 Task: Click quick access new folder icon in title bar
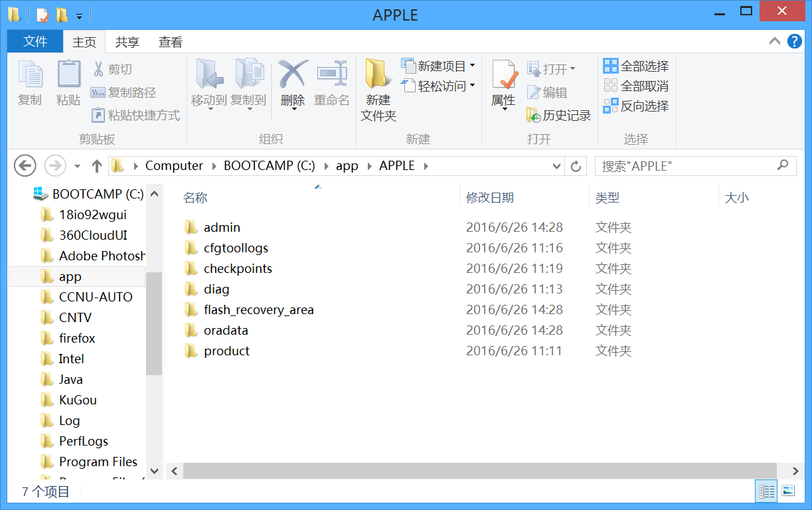pyautogui.click(x=62, y=15)
